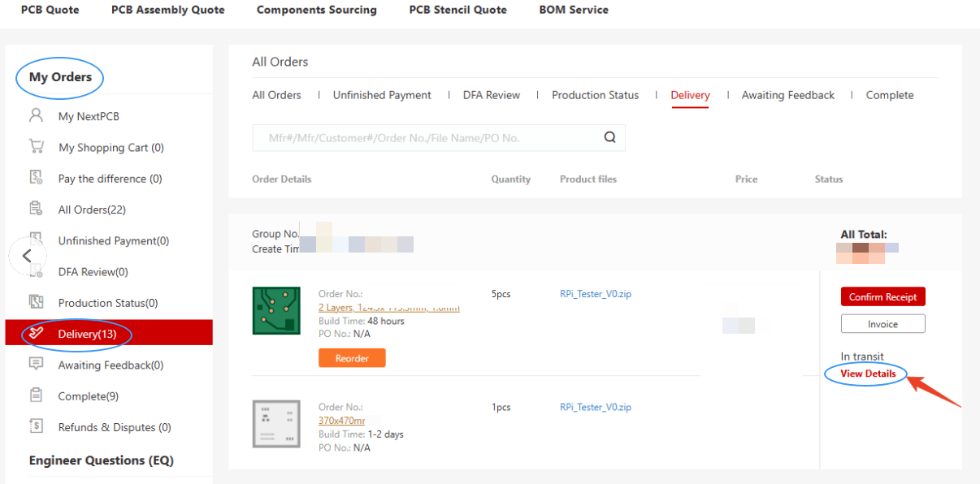Click the green PCB board thumbnail
The height and width of the screenshot is (484, 980).
tap(276, 310)
